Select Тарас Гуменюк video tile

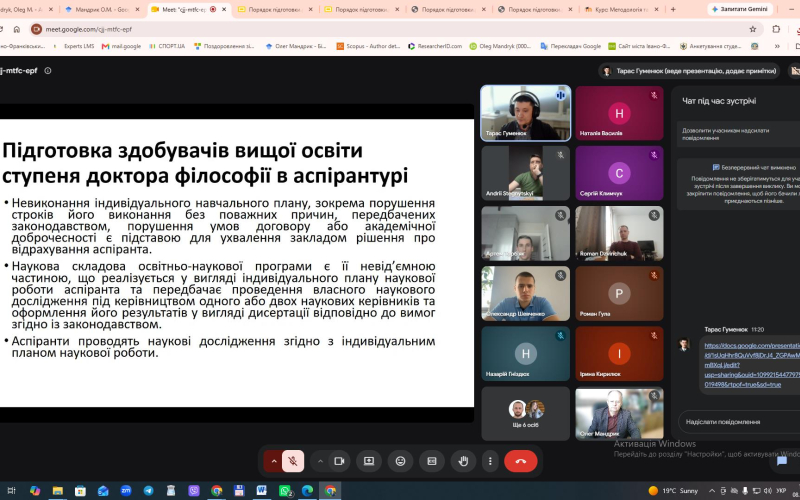coord(526,113)
